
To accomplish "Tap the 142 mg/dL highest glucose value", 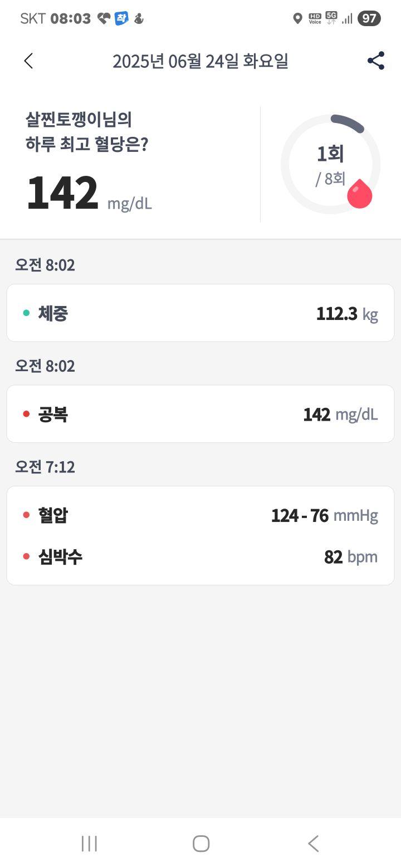I will tap(89, 194).
